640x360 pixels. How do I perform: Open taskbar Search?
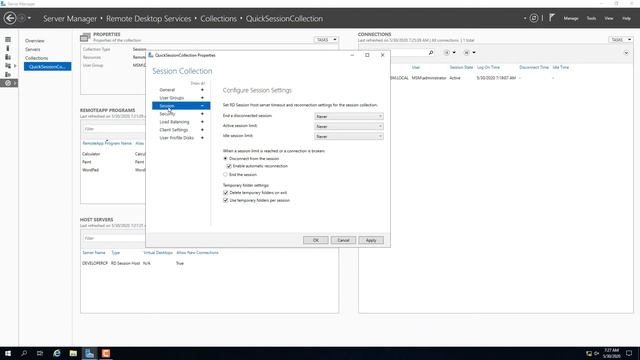[x=24, y=353]
